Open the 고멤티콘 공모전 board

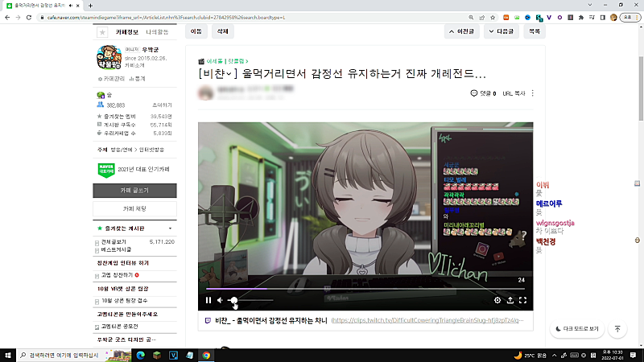119,327
